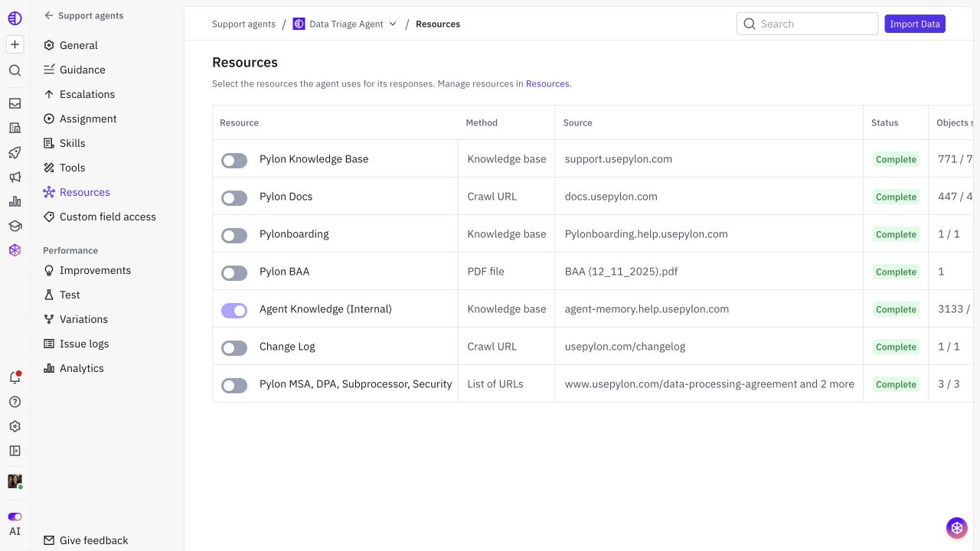Open the graduation cap icon
The width and height of the screenshot is (980, 551).
point(15,226)
